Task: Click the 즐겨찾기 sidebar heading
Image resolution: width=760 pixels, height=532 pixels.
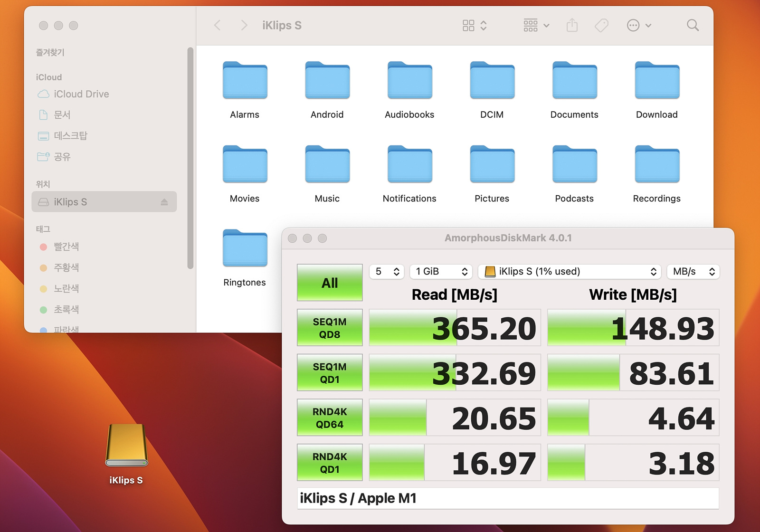Action: point(50,52)
